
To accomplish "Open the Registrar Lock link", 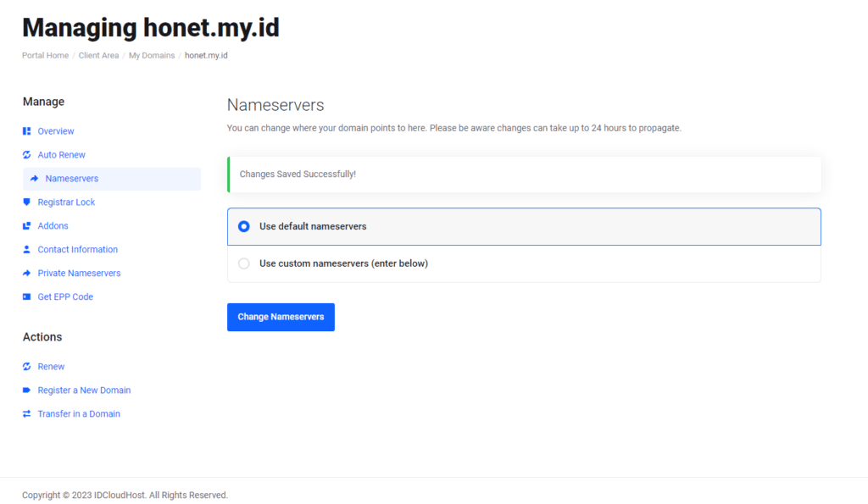I will (66, 202).
